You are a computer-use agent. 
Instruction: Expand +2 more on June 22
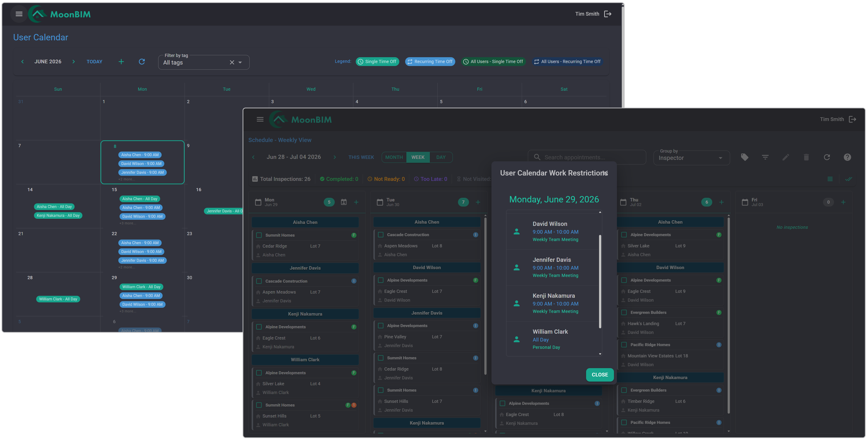[126, 267]
